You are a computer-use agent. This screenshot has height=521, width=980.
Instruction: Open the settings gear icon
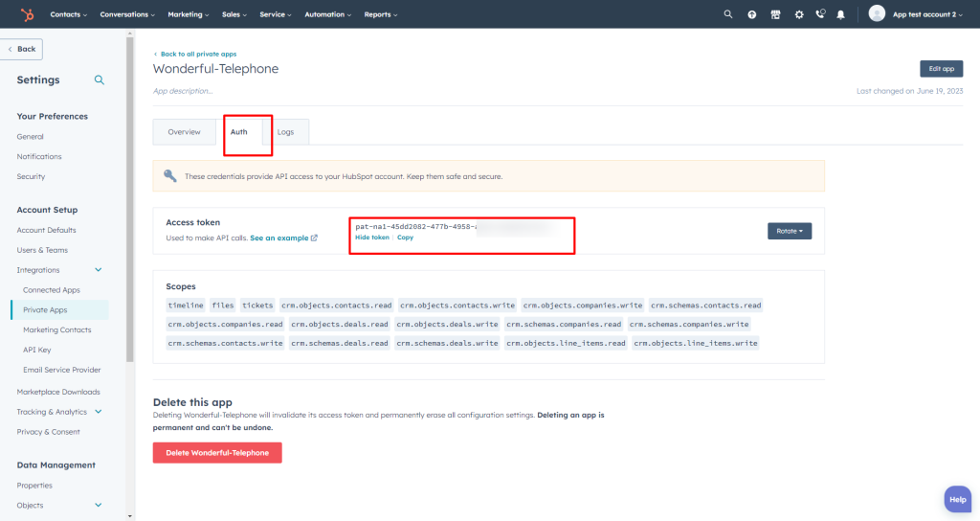[x=799, y=14]
